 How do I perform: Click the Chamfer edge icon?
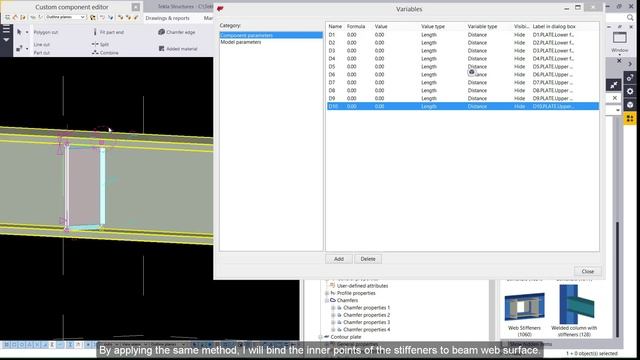[x=162, y=32]
